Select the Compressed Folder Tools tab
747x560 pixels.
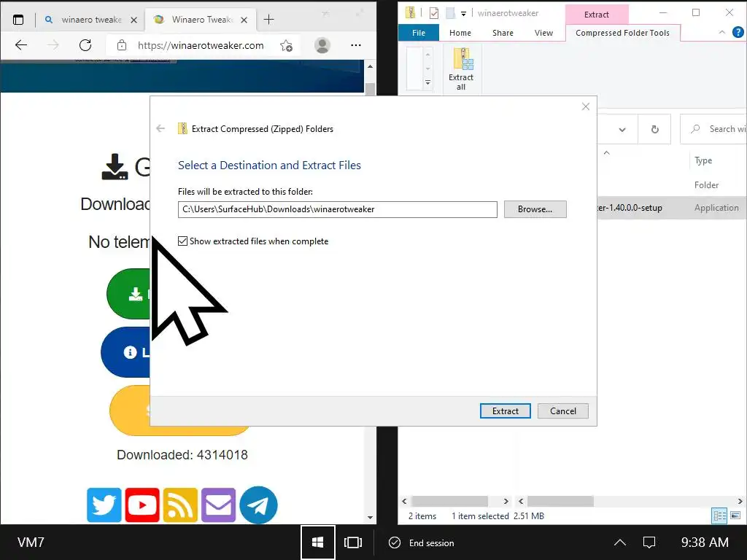point(622,33)
